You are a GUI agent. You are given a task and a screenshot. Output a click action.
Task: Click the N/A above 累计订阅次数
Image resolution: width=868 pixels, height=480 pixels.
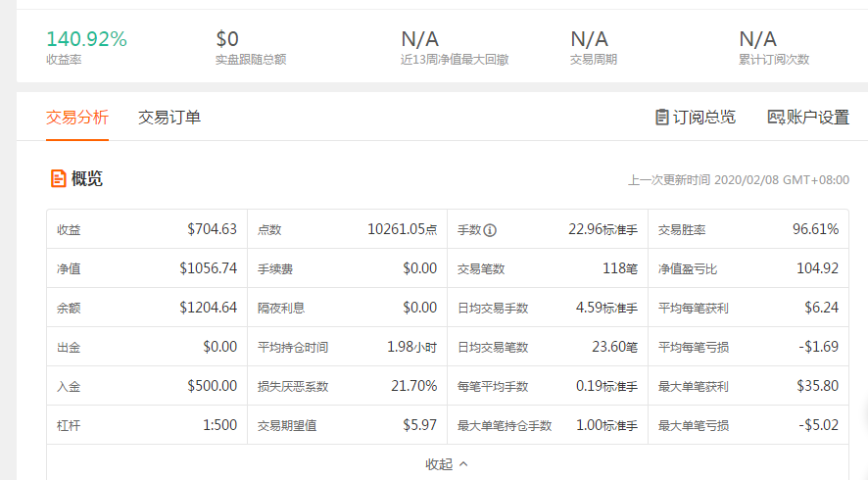coord(757,39)
